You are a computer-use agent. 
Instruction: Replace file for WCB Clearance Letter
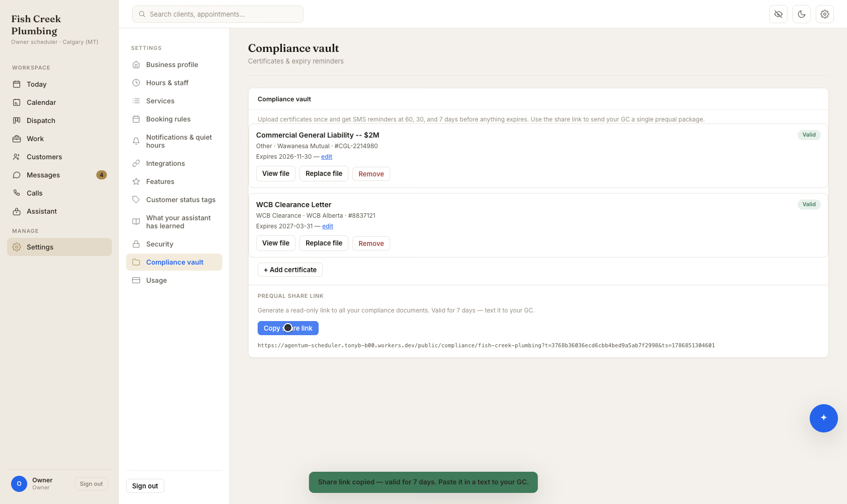324,243
